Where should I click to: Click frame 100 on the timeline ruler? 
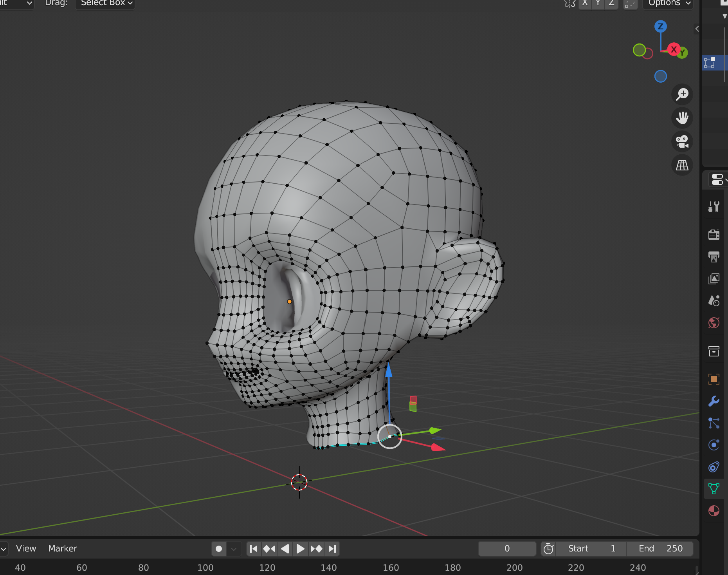pos(205,567)
